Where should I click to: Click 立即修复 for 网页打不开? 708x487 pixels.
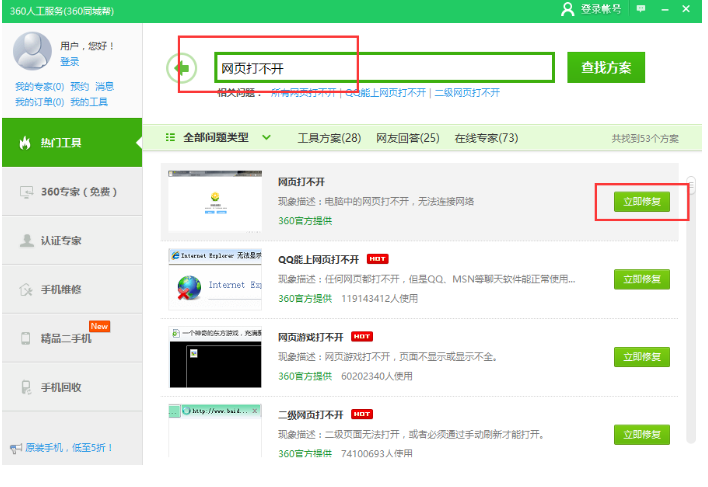pyautogui.click(x=641, y=202)
